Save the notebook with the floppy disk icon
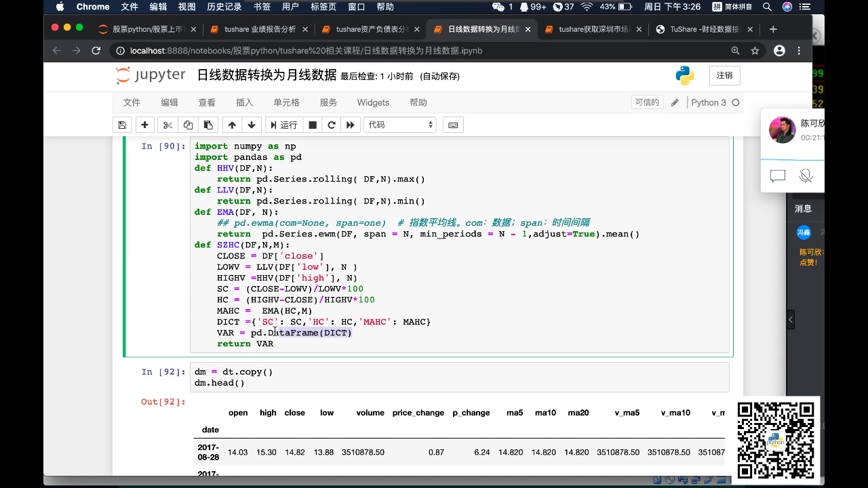Screen dimensions: 868x488 (122, 125)
